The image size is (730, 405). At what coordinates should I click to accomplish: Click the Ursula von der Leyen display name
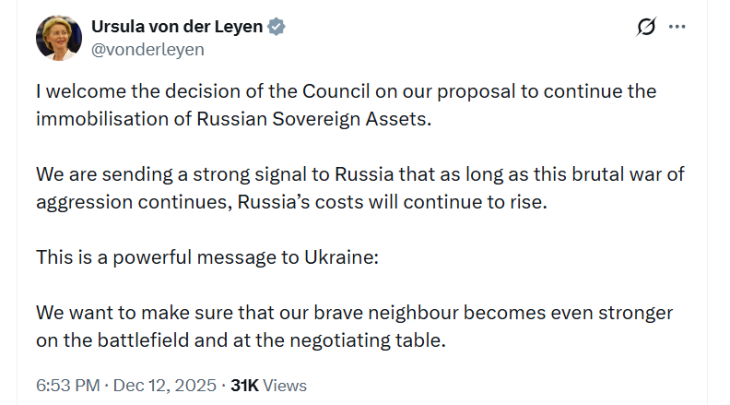pos(176,27)
